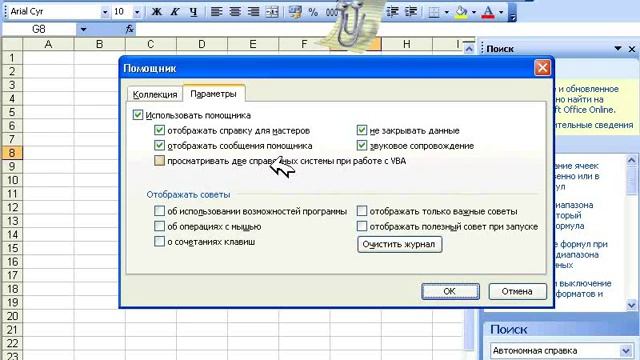Toggle italic (К) formatting
The image size is (640, 360).
pos(175,12)
